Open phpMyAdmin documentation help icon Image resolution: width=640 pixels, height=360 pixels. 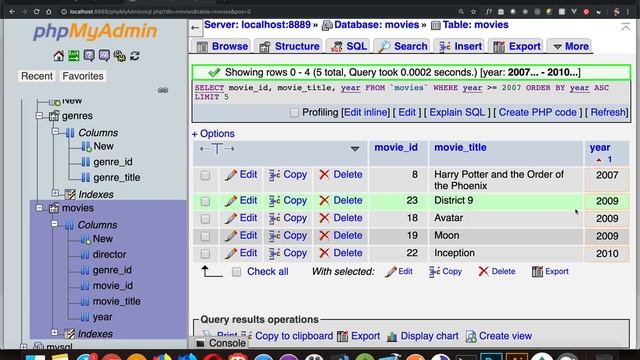(x=89, y=56)
